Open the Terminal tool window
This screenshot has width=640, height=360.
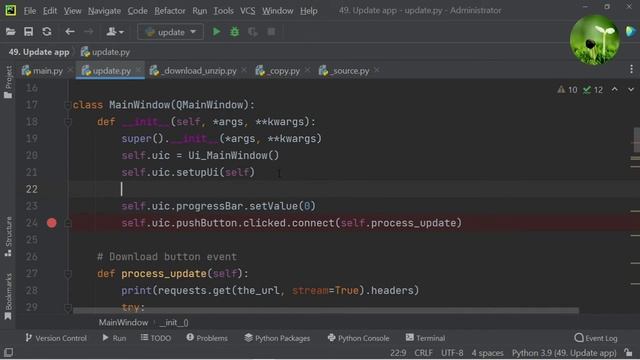[425, 338]
